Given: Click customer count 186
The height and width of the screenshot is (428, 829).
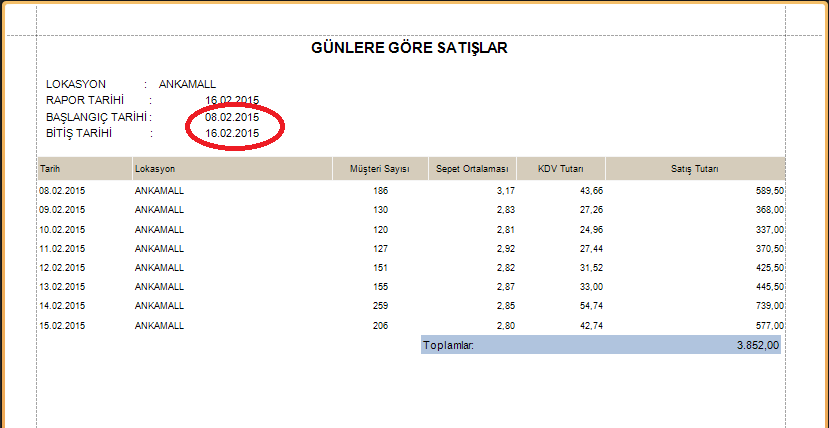Looking at the screenshot, I should click(380, 191).
